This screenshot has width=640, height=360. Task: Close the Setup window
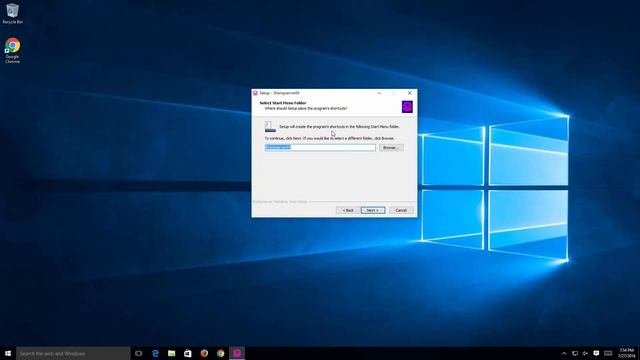409,93
